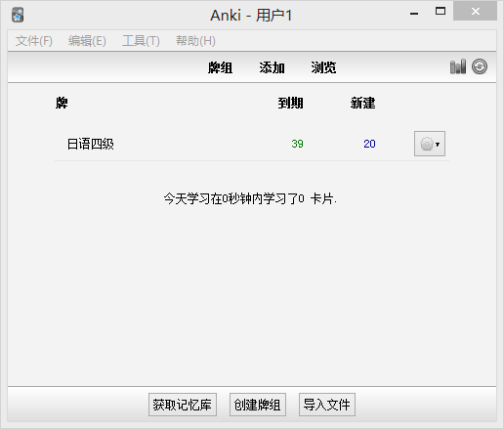The image size is (504, 429).
Task: Open the 文件(F) menu
Action: (x=34, y=41)
